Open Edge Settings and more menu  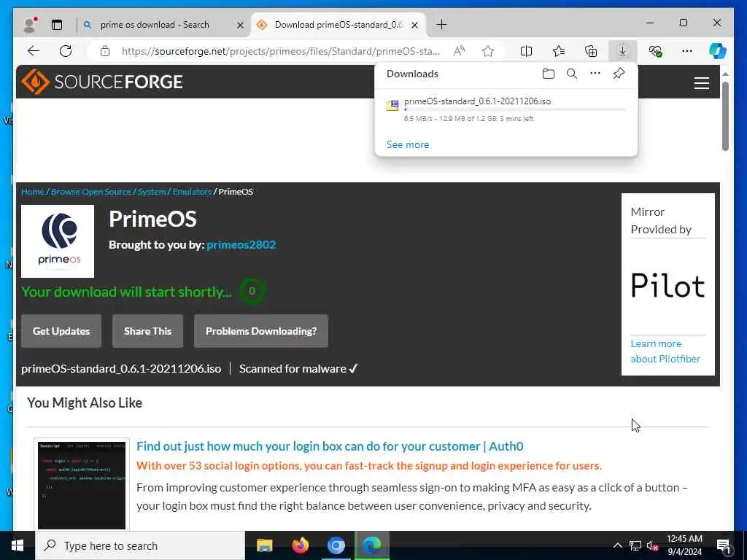(687, 51)
